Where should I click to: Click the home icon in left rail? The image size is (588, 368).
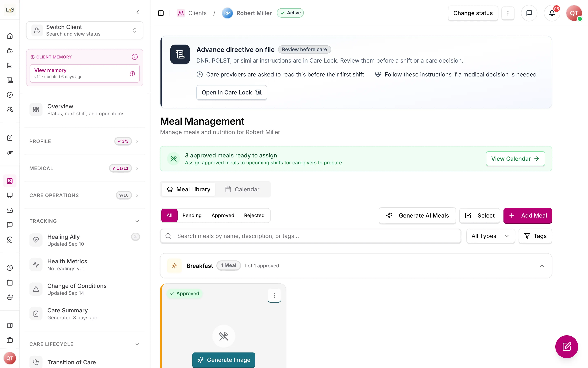tap(10, 36)
